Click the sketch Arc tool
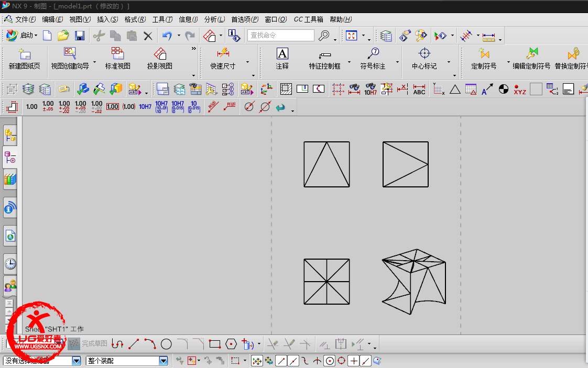Screen dimensions: 588x368 [x=150, y=343]
